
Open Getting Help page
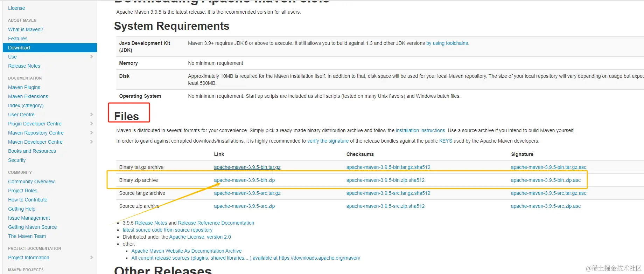[x=22, y=209]
